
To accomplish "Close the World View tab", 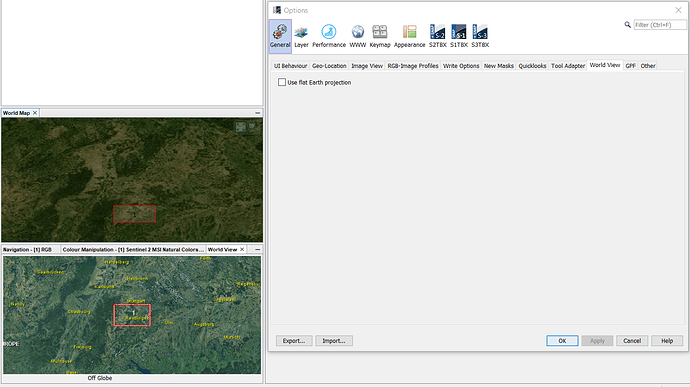I will pyautogui.click(x=242, y=250).
